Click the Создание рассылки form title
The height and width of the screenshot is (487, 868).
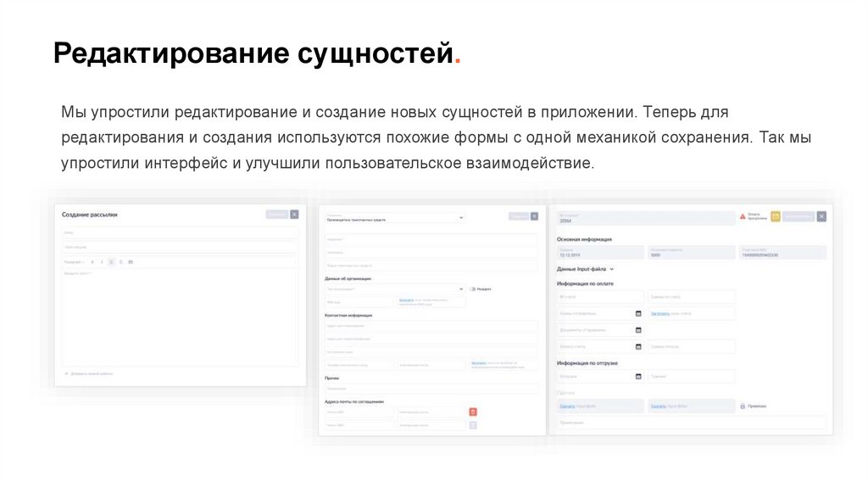[90, 215]
